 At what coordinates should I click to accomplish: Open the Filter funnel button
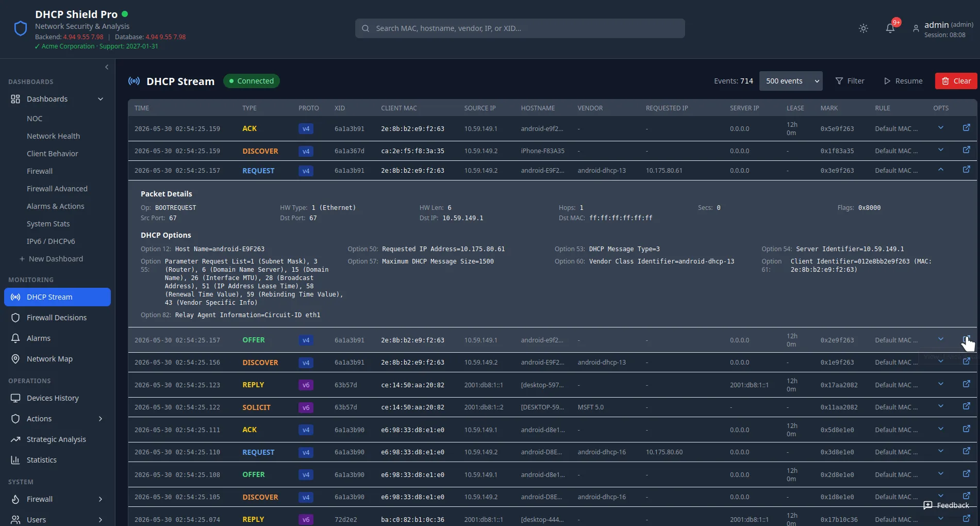click(850, 81)
